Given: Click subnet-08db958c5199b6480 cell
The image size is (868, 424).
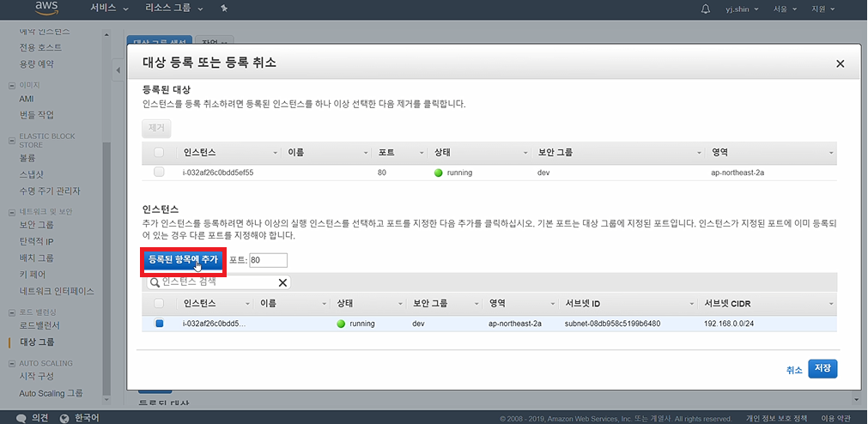Looking at the screenshot, I should tap(613, 324).
